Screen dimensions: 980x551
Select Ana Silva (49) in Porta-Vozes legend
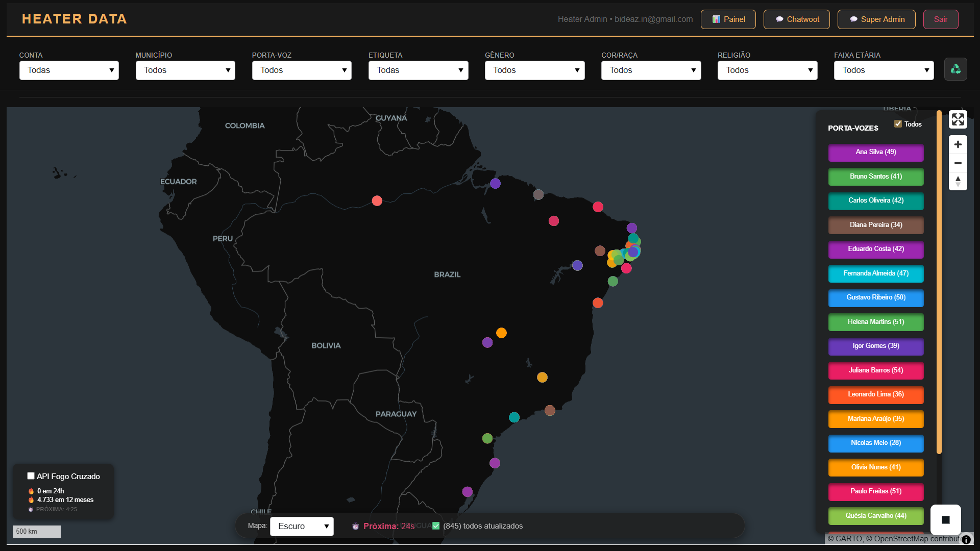875,153
